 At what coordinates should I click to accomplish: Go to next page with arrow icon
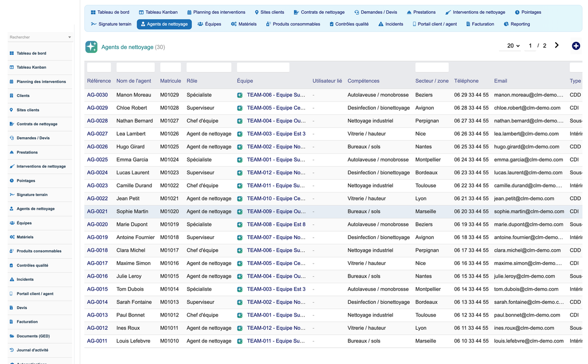coord(557,45)
